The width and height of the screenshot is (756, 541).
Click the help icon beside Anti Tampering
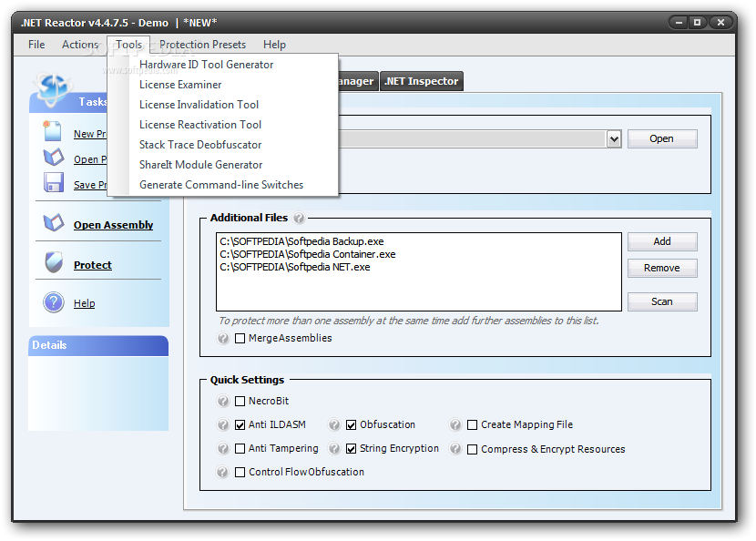pos(223,448)
